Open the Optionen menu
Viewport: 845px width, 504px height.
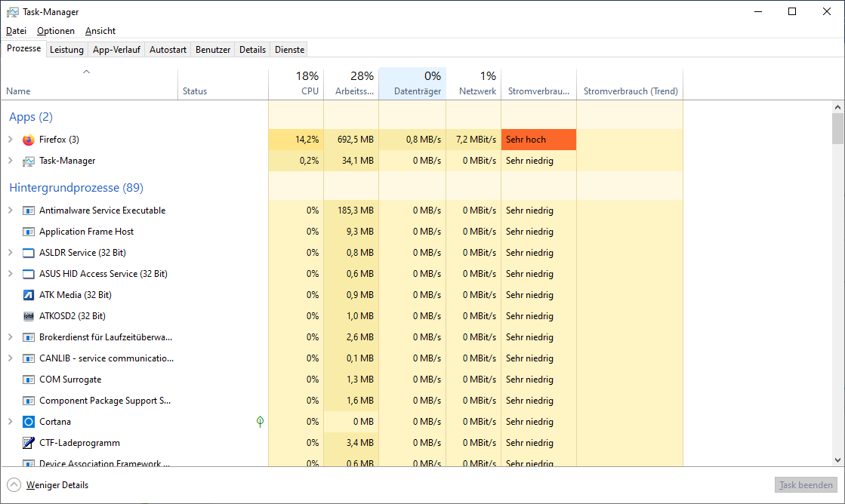56,31
